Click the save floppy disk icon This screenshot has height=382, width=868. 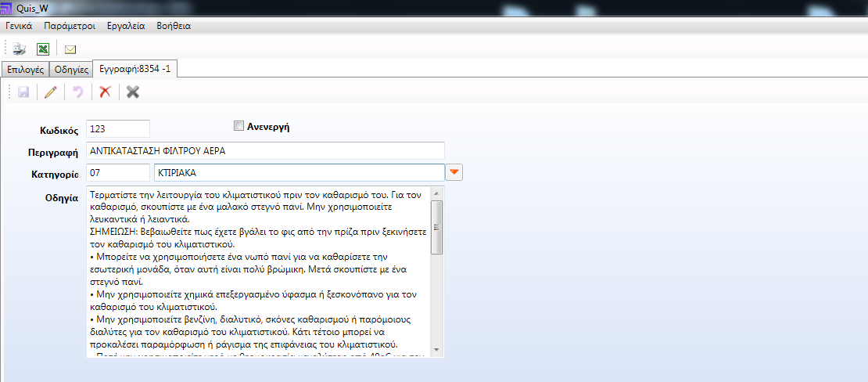(x=23, y=92)
